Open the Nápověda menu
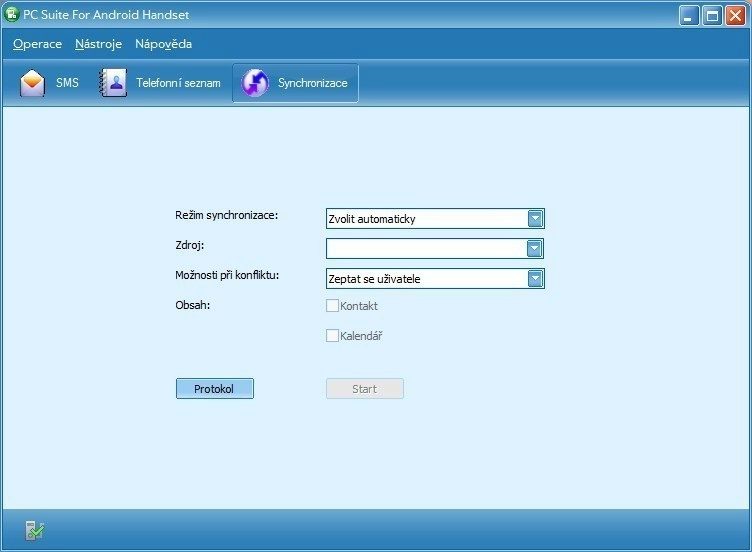Viewport: 752px width, 552px height. [164, 44]
